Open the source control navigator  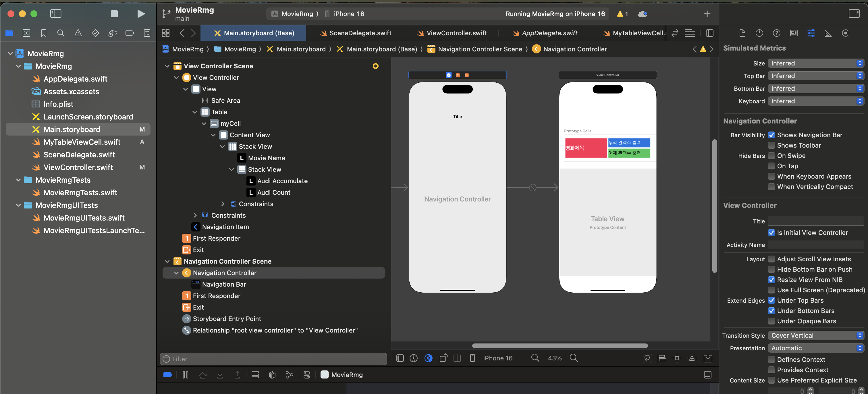tap(26, 33)
